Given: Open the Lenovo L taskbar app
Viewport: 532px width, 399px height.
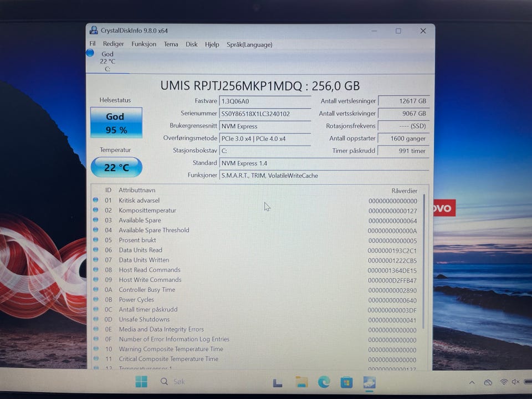Looking at the screenshot, I should (278, 382).
